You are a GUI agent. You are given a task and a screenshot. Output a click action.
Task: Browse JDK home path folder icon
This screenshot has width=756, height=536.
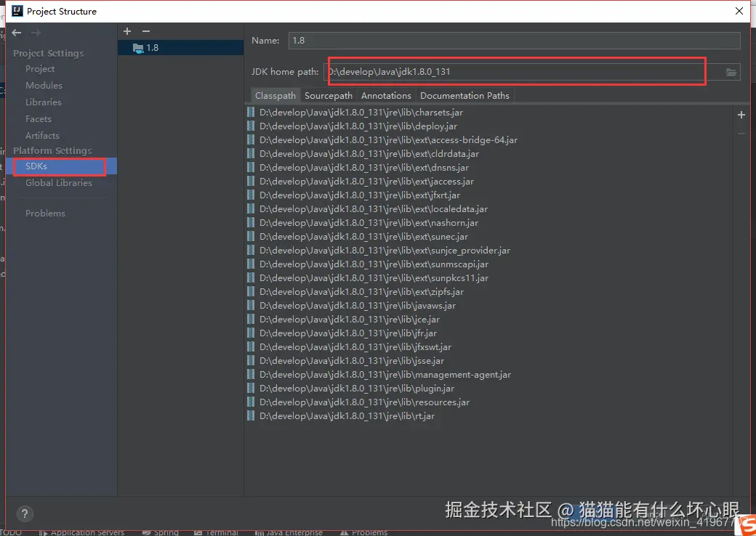(731, 72)
